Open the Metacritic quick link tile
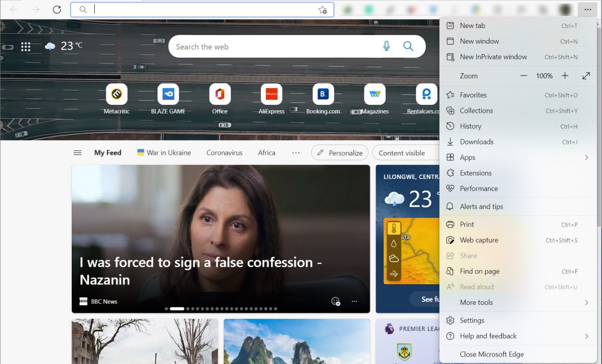 pyautogui.click(x=116, y=94)
